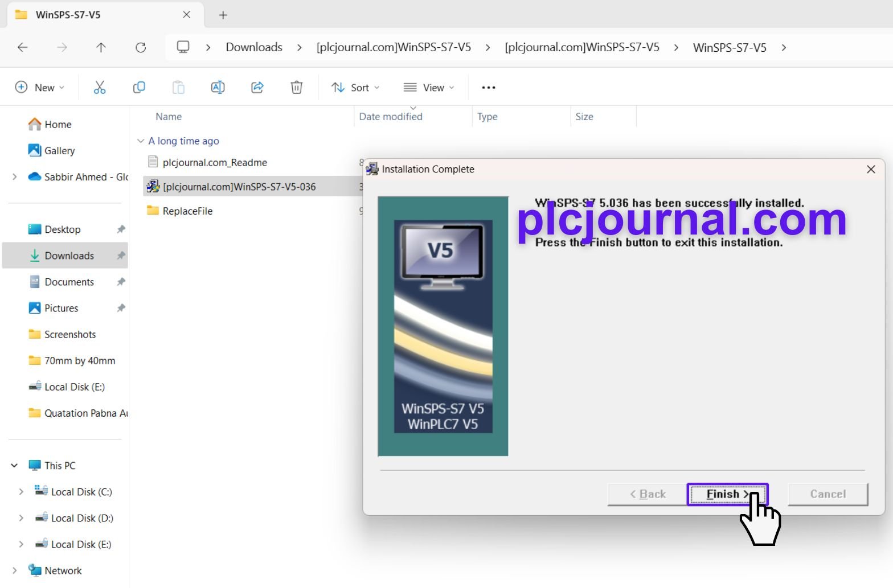Click Finish to exit the installation

click(728, 494)
